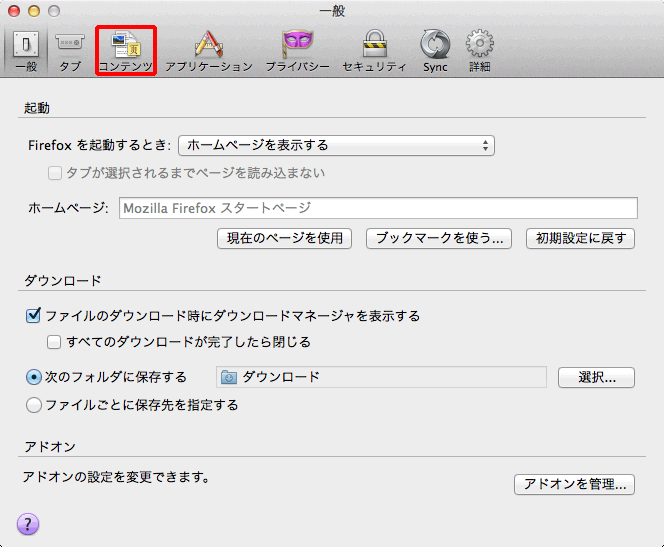The height and width of the screenshot is (547, 664).
Task: Click 初期設定に戻す button
Action: 581,238
